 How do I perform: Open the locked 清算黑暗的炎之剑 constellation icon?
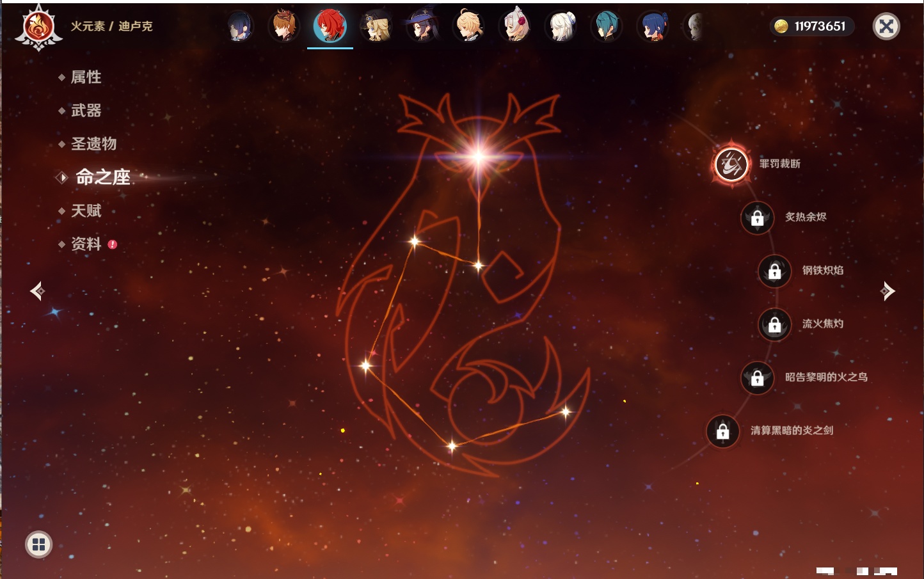(723, 431)
